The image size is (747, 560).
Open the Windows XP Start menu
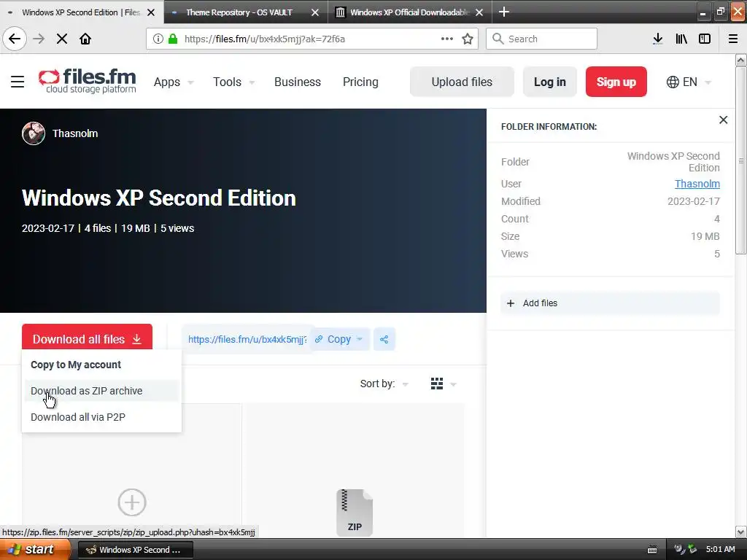pos(35,550)
